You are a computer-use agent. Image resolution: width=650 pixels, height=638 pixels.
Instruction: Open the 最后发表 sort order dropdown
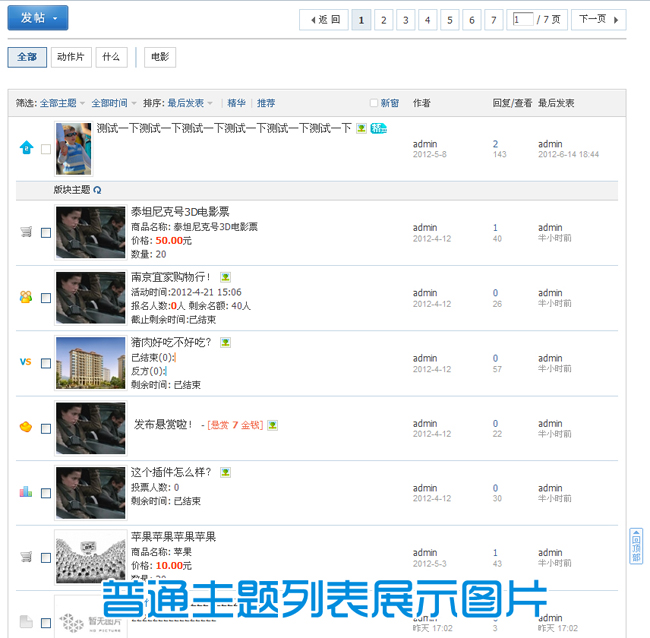pyautogui.click(x=189, y=103)
